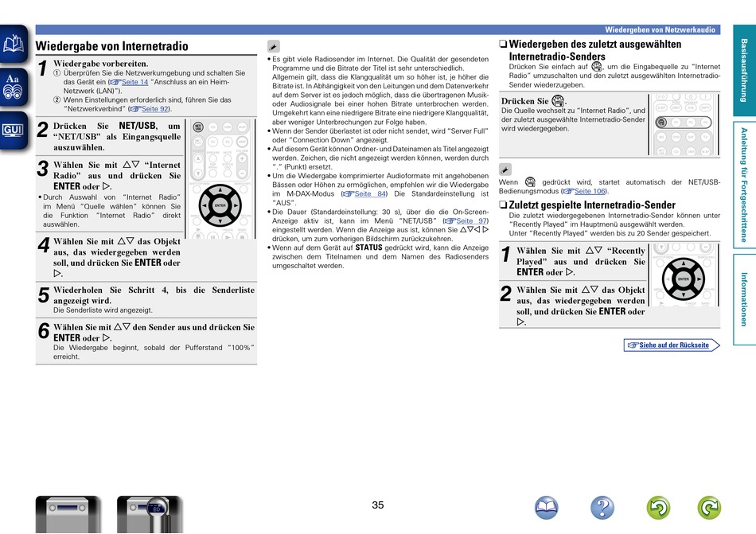Click the ENTER cursor pad in step 3 remote image

coord(220,205)
